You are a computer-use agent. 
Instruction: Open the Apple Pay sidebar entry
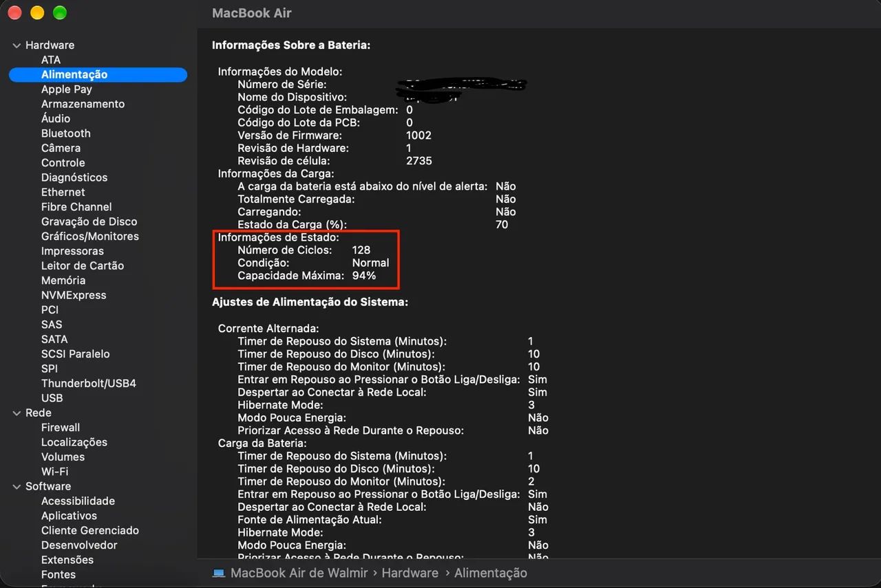point(67,89)
